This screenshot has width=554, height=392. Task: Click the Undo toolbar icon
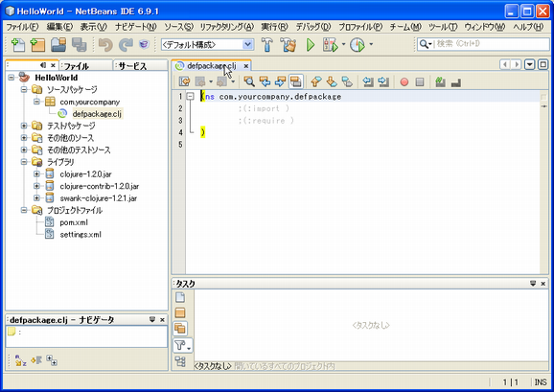pos(105,45)
